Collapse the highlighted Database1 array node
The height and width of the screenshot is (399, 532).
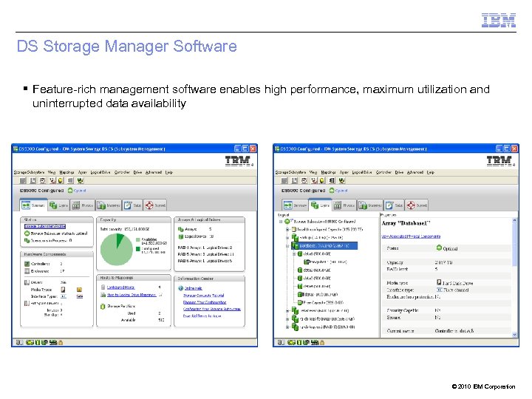point(287,245)
